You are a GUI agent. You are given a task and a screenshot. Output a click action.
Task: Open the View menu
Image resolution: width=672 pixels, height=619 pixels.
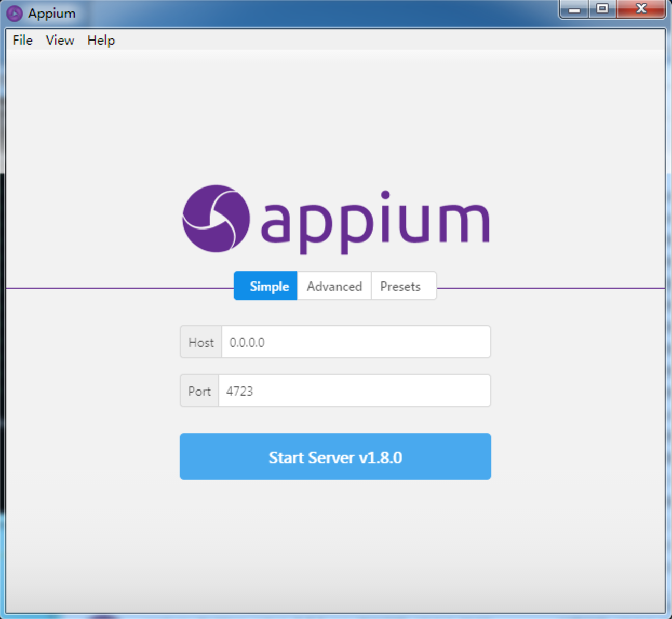click(x=60, y=40)
